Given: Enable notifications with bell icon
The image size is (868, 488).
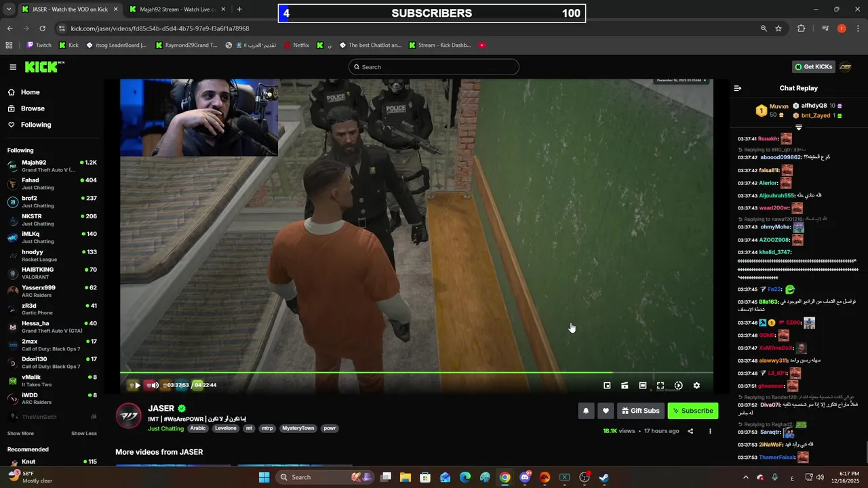Looking at the screenshot, I should [x=586, y=411].
